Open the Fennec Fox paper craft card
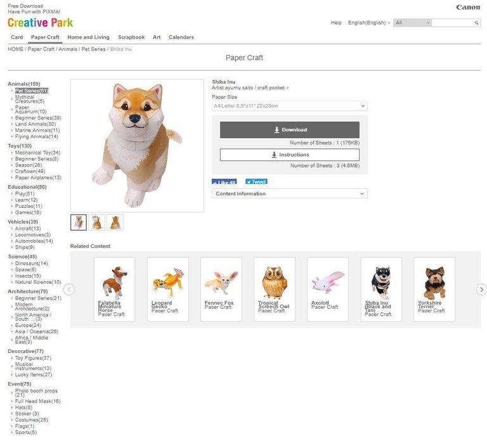This screenshot has width=487, height=448. [x=221, y=290]
